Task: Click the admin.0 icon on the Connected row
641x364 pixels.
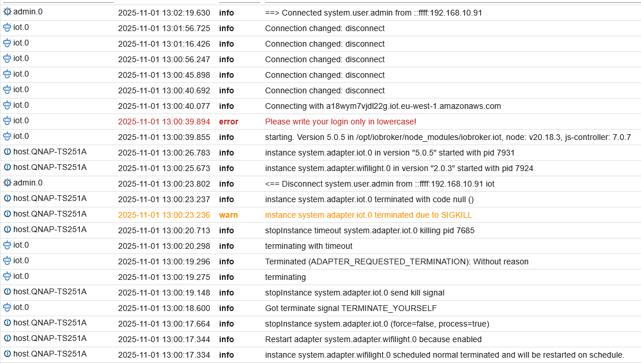Action: tap(7, 12)
